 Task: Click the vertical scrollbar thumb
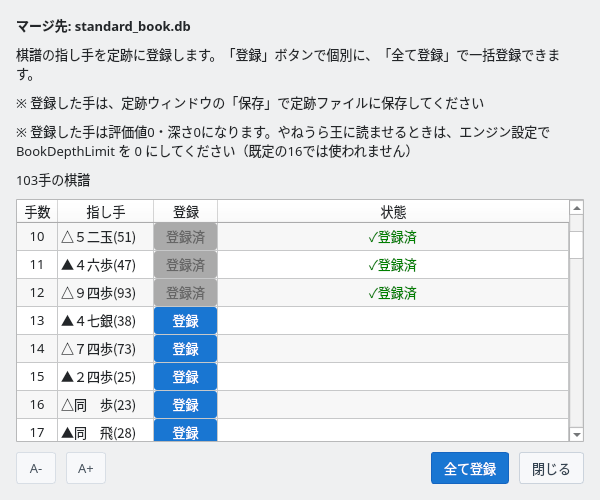pos(576,245)
